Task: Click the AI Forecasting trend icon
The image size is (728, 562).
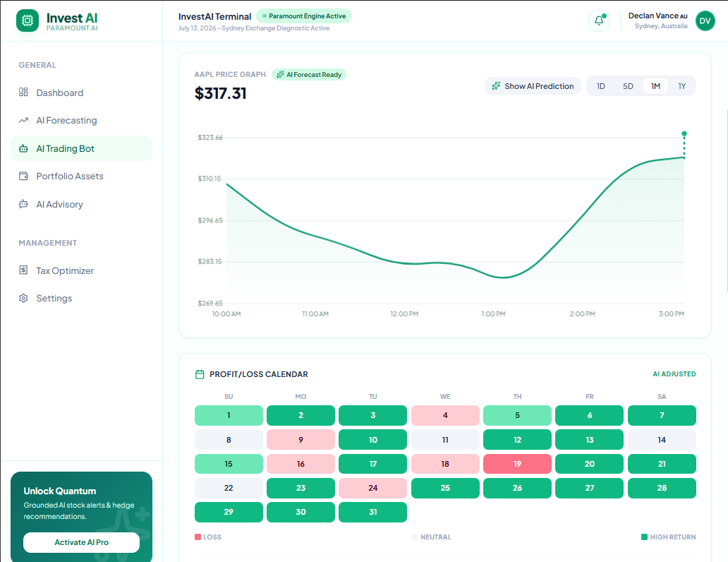Action: [x=23, y=121]
